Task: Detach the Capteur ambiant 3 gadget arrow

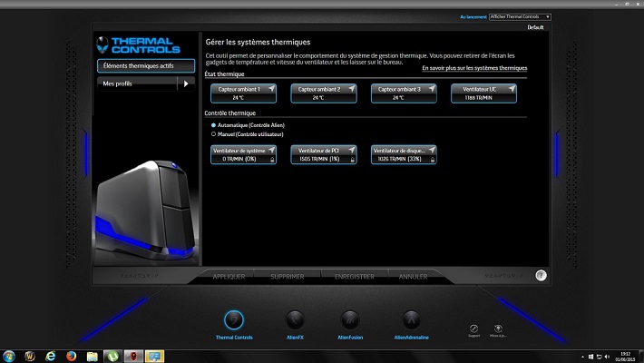Action: pyautogui.click(x=432, y=88)
